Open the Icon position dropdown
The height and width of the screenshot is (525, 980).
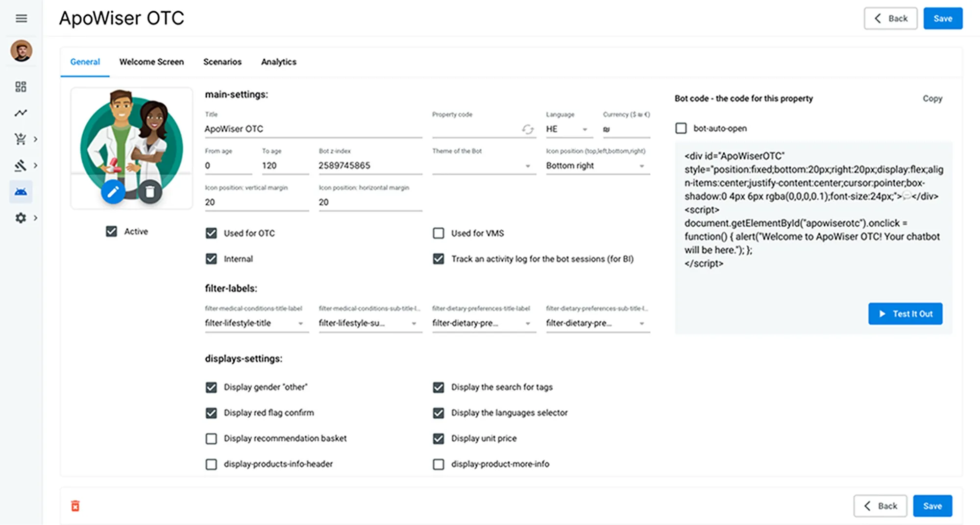(598, 166)
